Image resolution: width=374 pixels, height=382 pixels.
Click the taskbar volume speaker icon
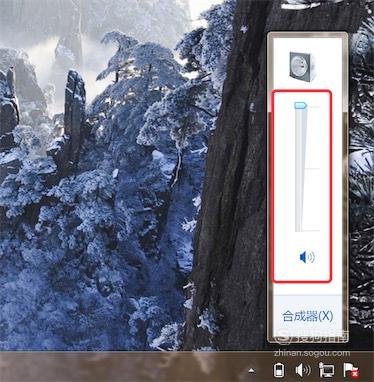click(303, 370)
